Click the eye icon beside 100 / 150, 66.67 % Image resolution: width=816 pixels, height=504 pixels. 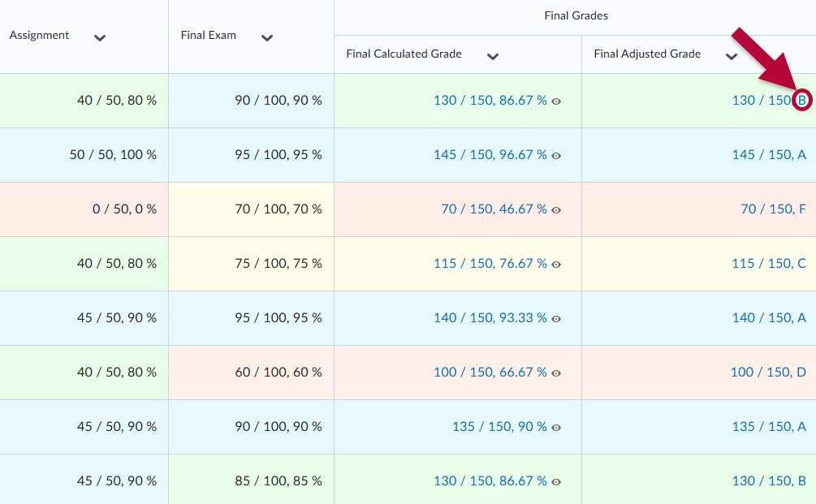556,372
